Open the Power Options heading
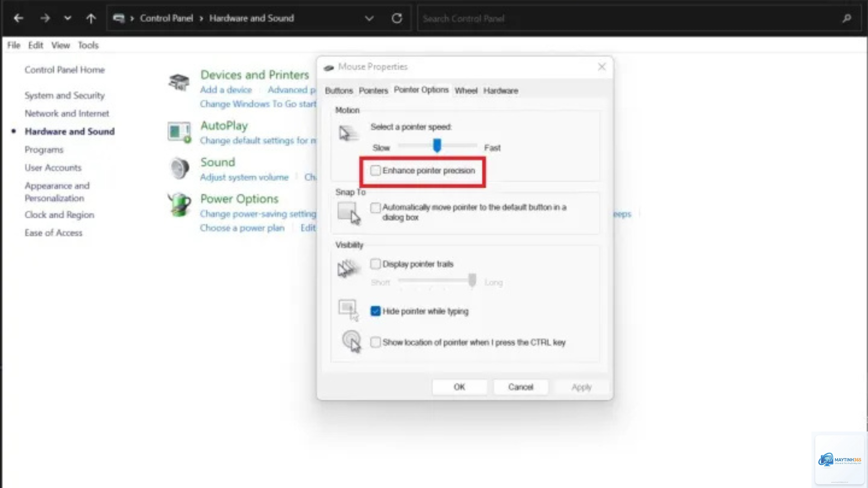 click(x=239, y=199)
